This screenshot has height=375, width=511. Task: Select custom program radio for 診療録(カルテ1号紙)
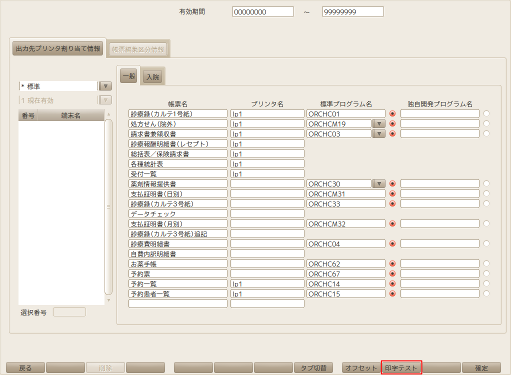click(x=486, y=114)
